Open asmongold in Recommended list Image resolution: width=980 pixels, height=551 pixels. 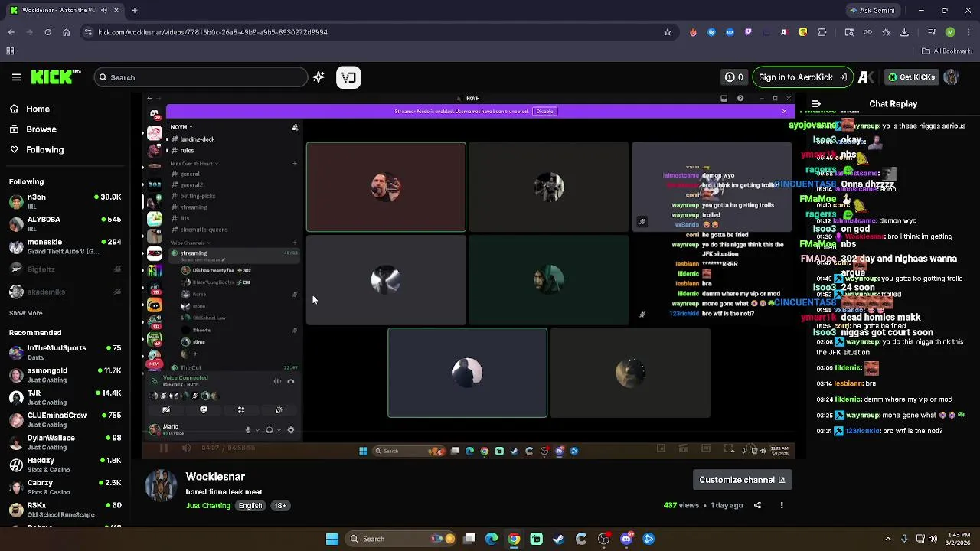tap(64, 375)
